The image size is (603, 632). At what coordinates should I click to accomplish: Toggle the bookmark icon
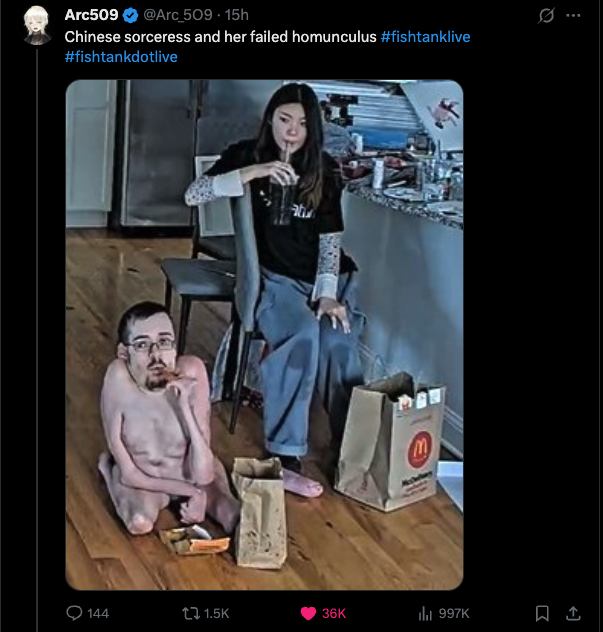click(x=542, y=613)
